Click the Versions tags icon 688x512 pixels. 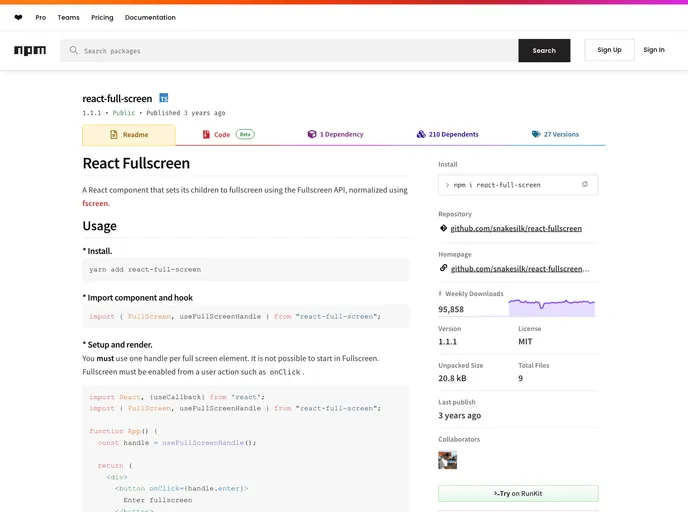536,134
